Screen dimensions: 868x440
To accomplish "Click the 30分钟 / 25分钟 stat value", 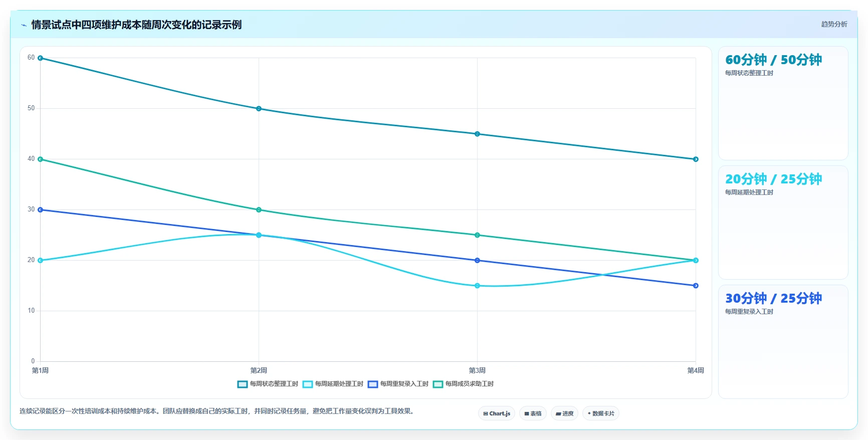I will coord(773,298).
